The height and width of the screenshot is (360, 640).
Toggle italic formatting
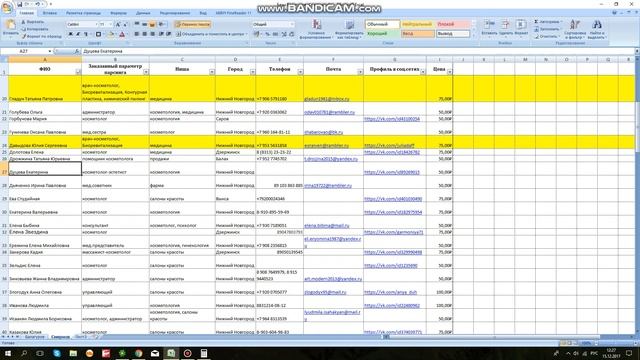[x=78, y=34]
